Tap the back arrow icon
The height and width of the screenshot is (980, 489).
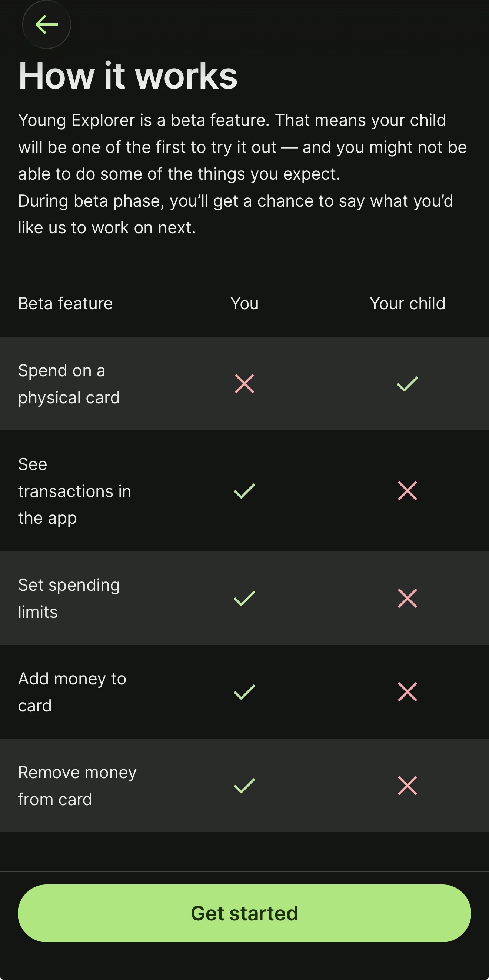[x=46, y=25]
